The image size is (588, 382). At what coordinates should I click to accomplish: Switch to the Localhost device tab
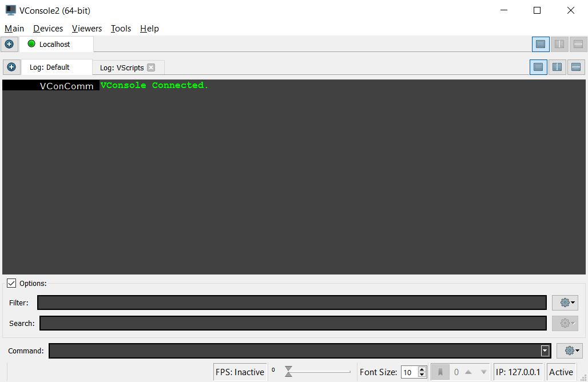(56, 44)
